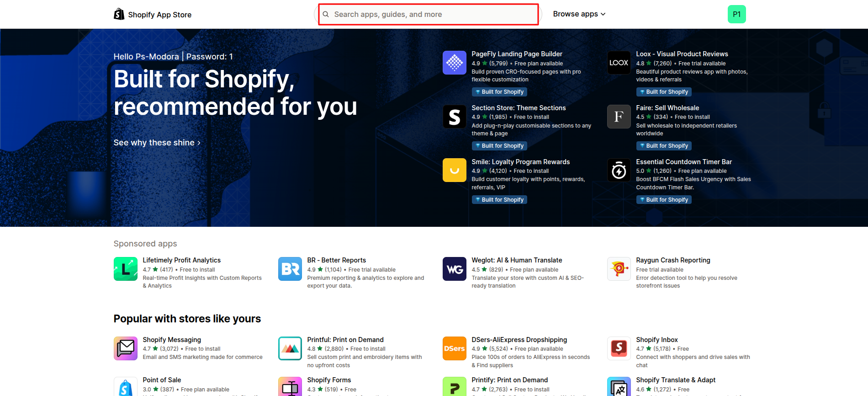Open DSers-AliExpress Dropshipping title

tap(519, 340)
